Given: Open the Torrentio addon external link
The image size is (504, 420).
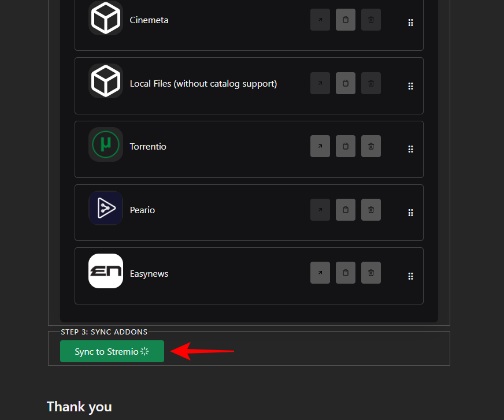Looking at the screenshot, I should 320,147.
